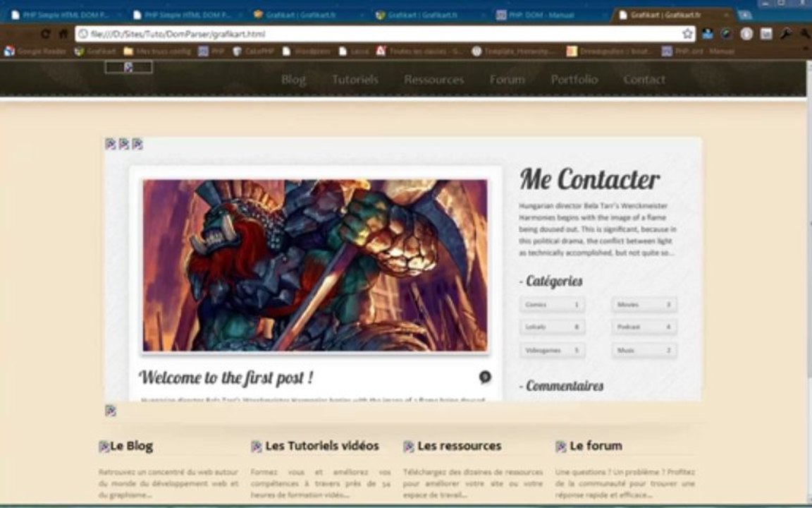Open the Portfolio navigation link
This screenshot has height=508, width=812.
coord(574,80)
